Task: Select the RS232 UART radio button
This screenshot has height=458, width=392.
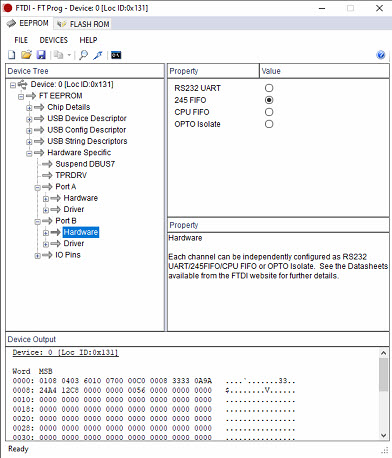Action: coord(269,88)
